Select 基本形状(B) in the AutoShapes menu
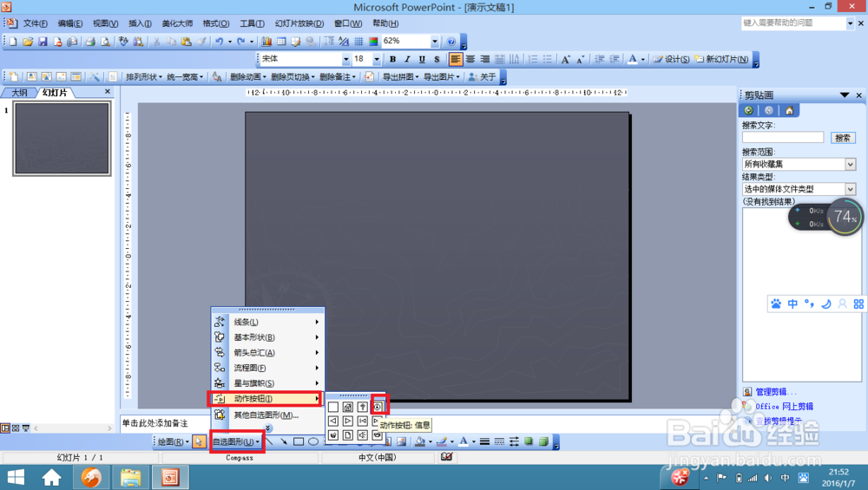 coord(266,337)
